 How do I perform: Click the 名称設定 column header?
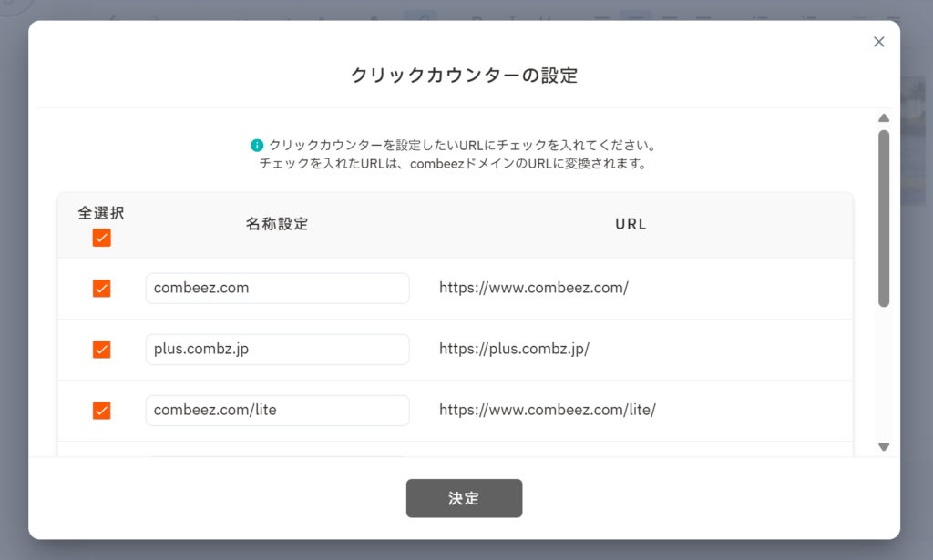(277, 224)
